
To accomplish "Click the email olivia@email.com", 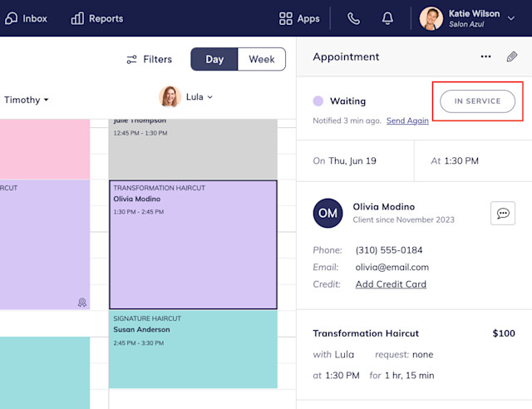I will click(392, 267).
